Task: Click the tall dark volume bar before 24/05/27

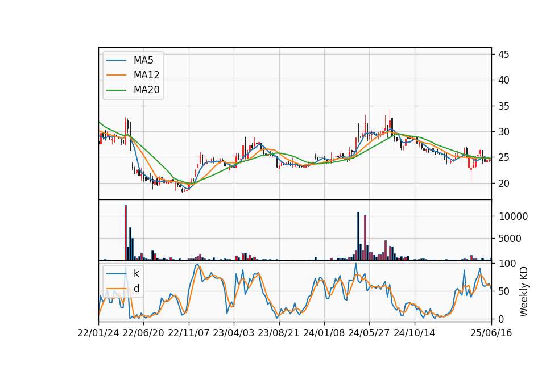Action: click(x=358, y=236)
